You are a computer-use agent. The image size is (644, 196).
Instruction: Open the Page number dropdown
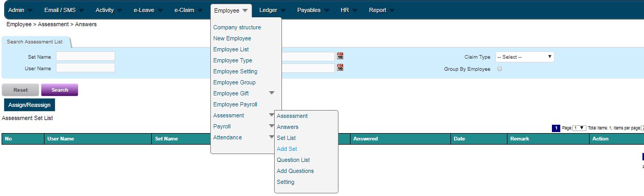(x=579, y=128)
